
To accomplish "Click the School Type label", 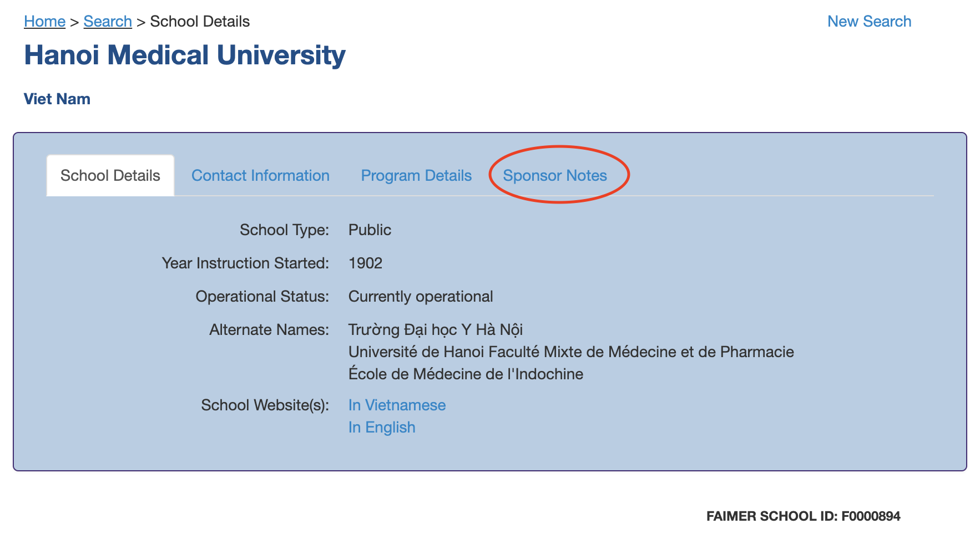I will pyautogui.click(x=284, y=230).
